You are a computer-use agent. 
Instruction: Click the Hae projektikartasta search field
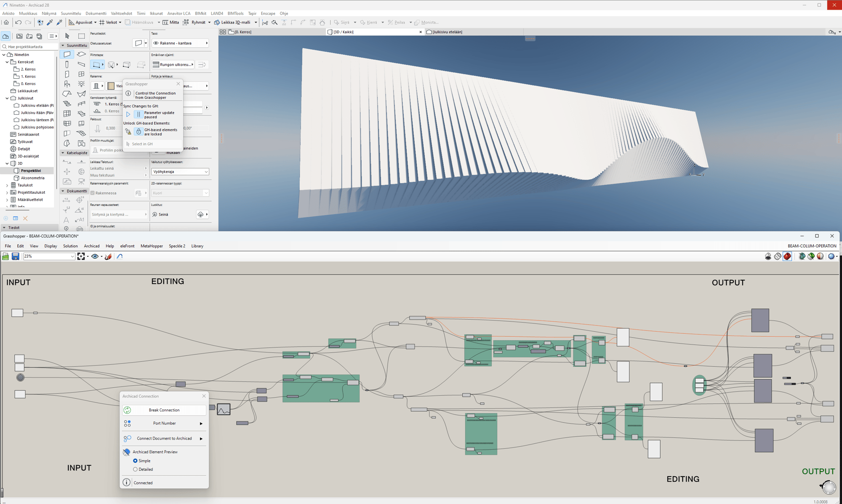(29, 47)
